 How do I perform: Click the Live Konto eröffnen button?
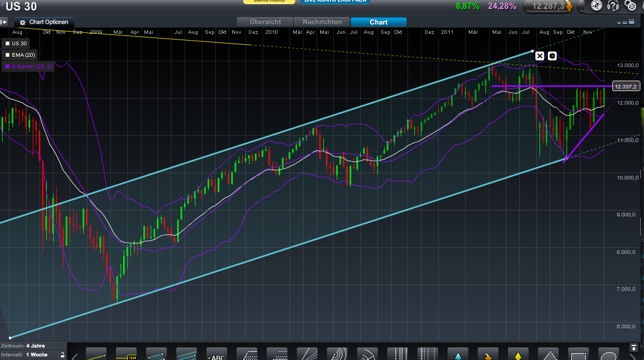point(335,2)
